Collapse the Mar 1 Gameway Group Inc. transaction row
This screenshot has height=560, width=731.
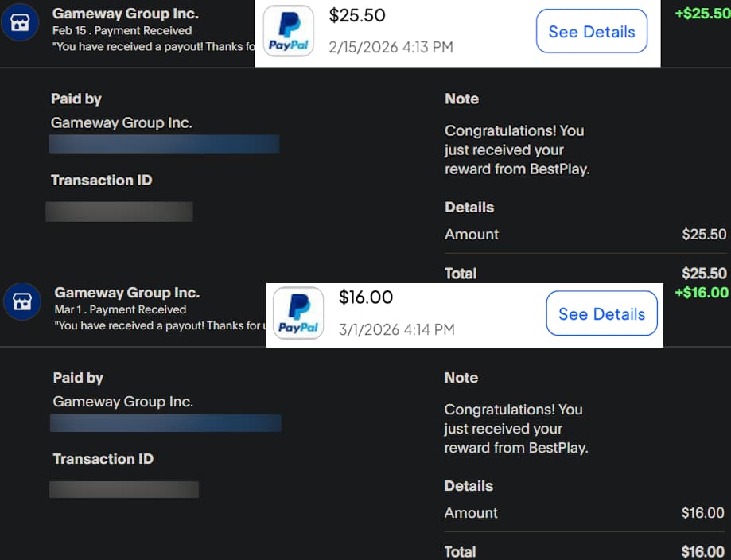pyautogui.click(x=127, y=293)
